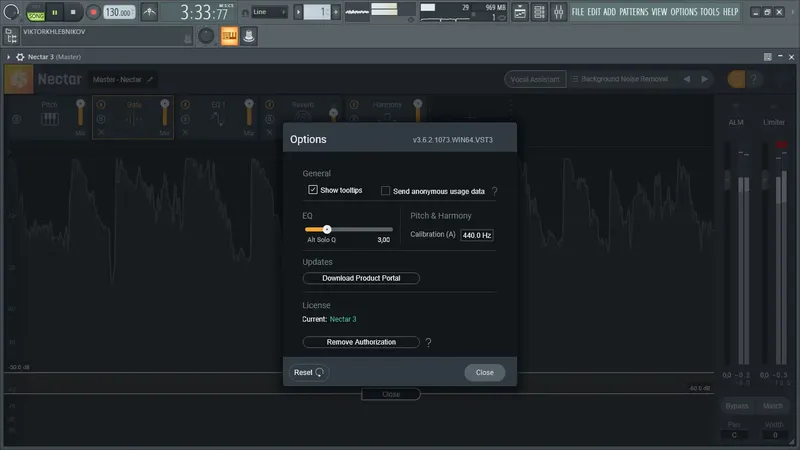Image resolution: width=800 pixels, height=450 pixels.
Task: Open the FILE menu
Action: (x=578, y=12)
